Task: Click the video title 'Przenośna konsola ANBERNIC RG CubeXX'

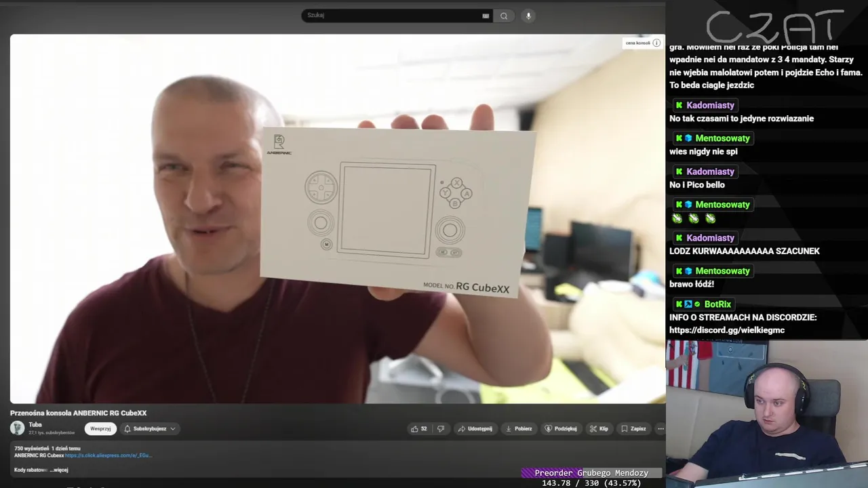Action: (x=79, y=413)
